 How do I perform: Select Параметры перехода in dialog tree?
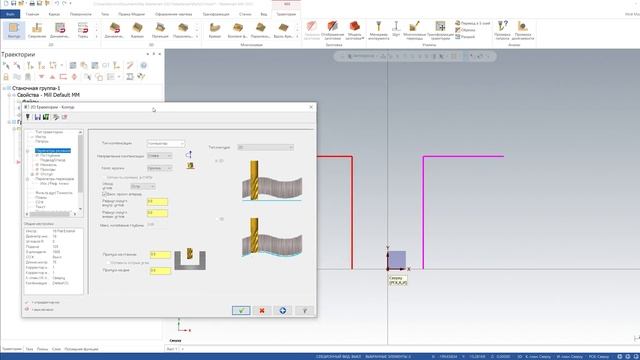[55, 179]
